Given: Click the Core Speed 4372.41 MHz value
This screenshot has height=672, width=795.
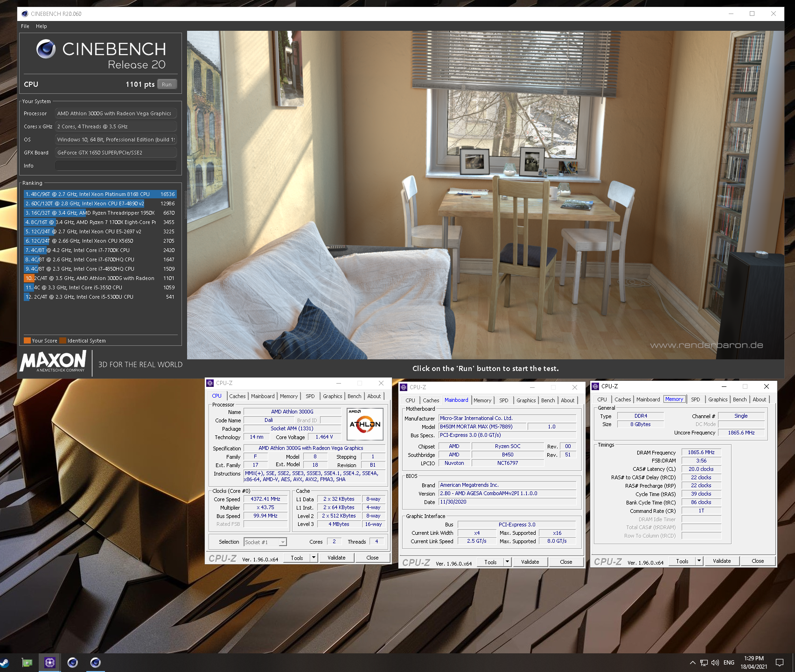Looking at the screenshot, I should click(x=265, y=499).
